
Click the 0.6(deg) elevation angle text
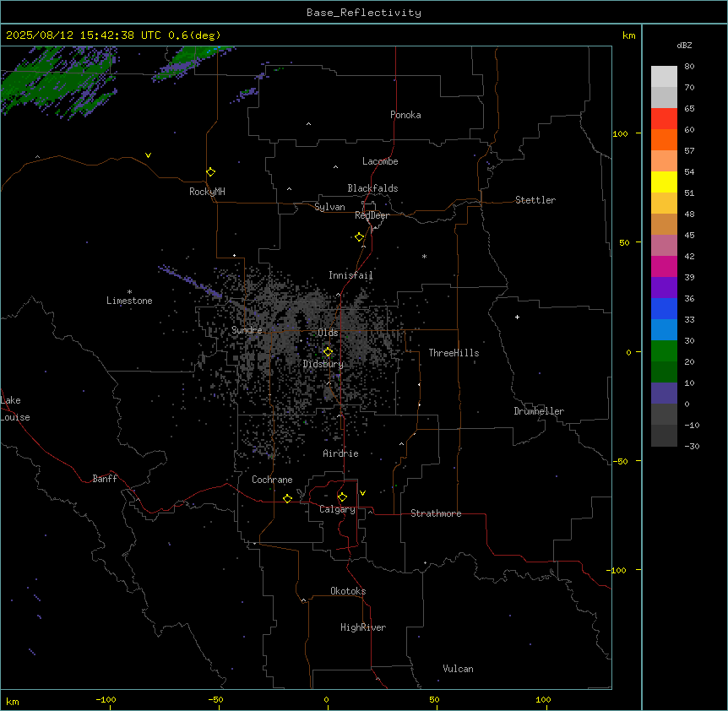[x=194, y=35]
